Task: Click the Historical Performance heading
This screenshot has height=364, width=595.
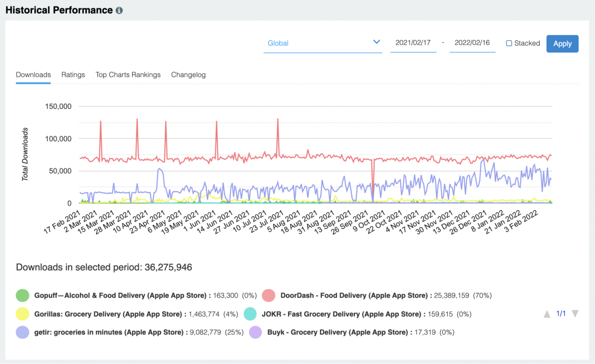Action: tap(59, 10)
